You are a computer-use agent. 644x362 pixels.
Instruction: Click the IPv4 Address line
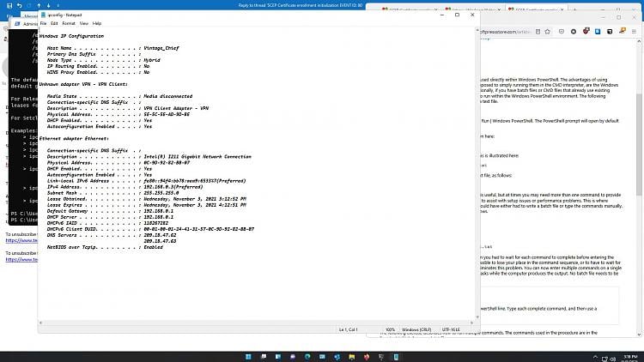point(125,187)
